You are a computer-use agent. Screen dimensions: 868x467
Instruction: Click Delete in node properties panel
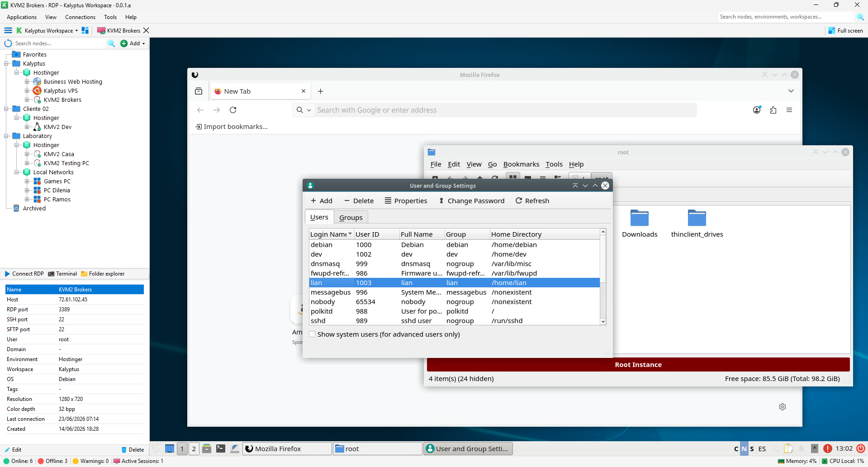click(x=133, y=449)
